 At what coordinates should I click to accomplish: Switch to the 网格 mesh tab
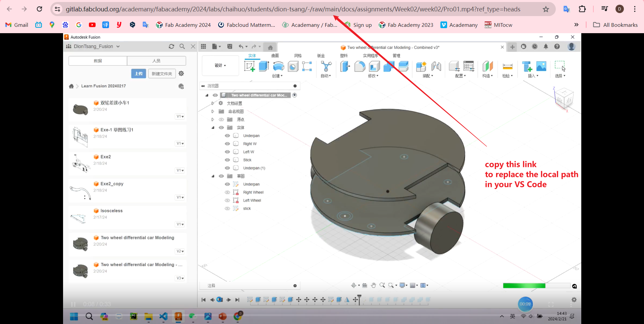[x=298, y=56]
